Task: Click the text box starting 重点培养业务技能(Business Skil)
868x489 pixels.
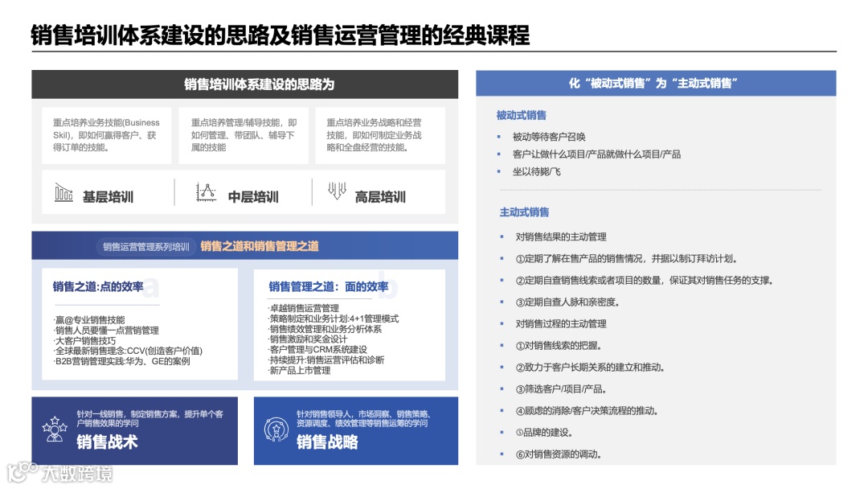Action: click(x=106, y=135)
